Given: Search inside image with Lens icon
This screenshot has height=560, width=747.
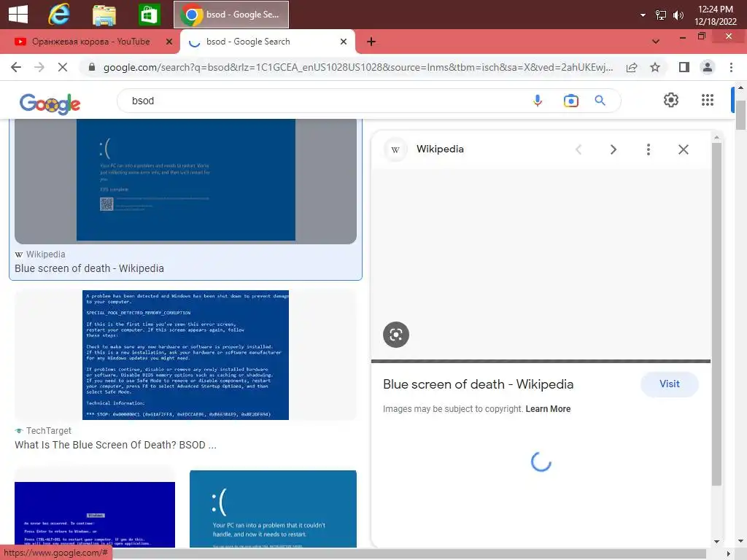Looking at the screenshot, I should [396, 335].
